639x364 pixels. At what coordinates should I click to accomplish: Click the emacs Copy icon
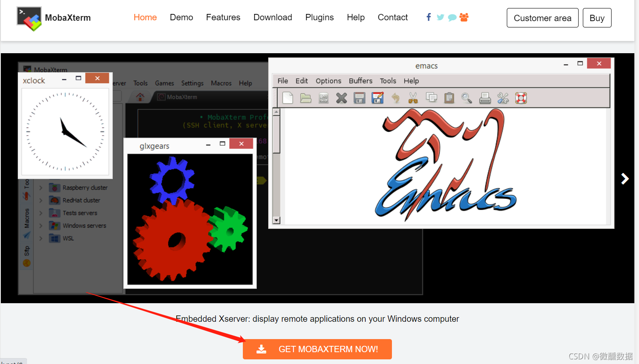431,98
